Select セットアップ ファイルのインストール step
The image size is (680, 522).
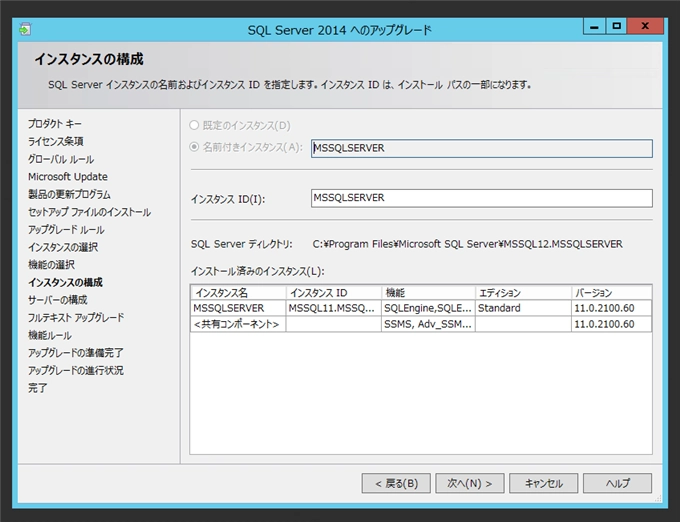coord(89,212)
